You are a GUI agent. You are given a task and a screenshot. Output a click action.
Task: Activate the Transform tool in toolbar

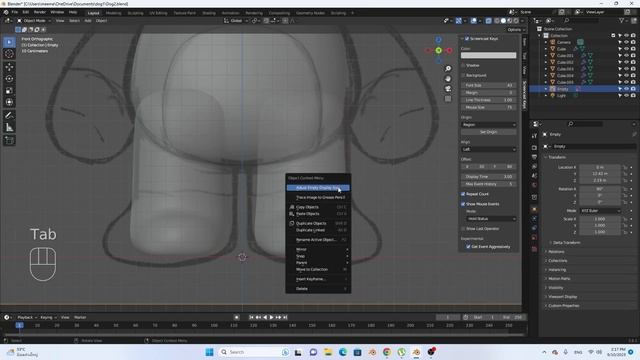coord(9,102)
